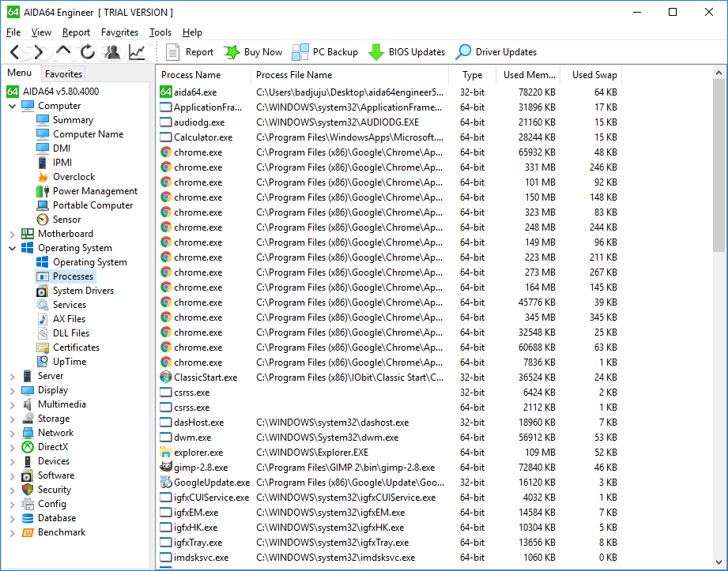This screenshot has height=571, width=728.
Task: Select the Power Management battery icon item
Action: (87, 191)
